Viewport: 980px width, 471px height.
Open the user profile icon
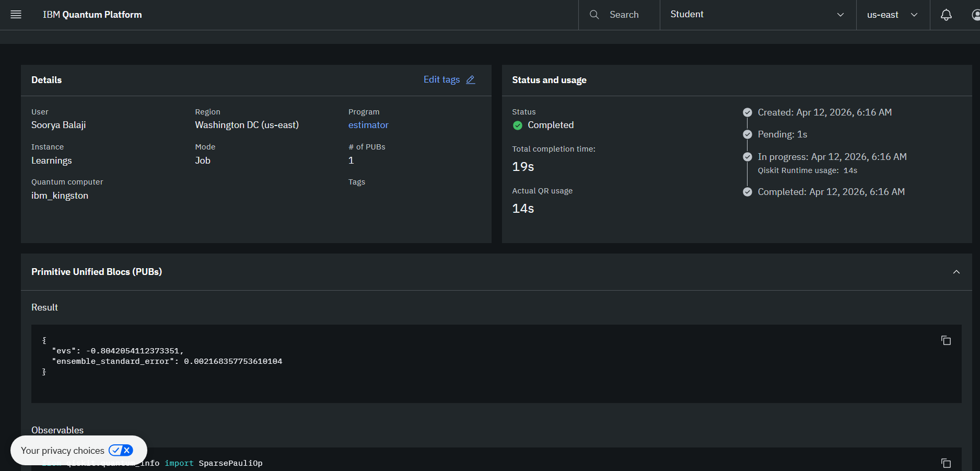[x=975, y=15]
